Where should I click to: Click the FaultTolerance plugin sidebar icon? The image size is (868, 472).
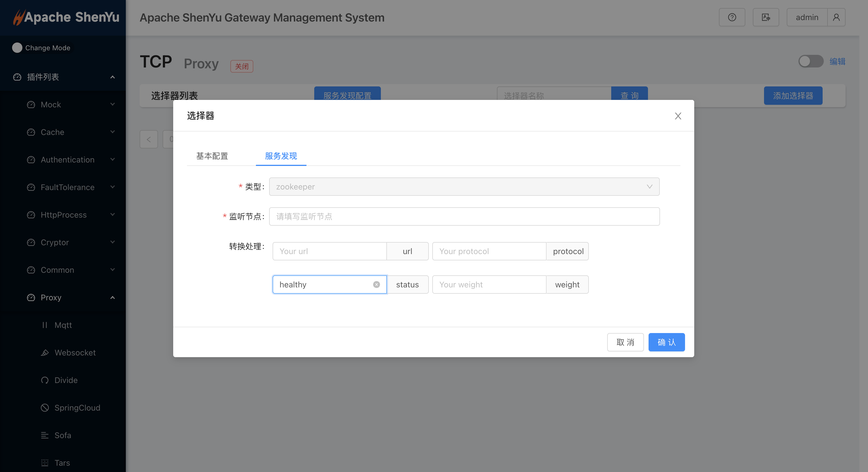pos(31,187)
